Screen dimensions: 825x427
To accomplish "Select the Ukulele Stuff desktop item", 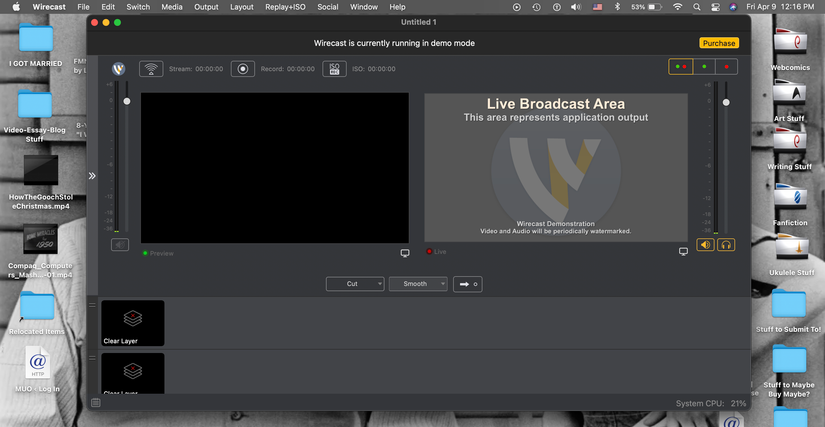I will [x=791, y=255].
